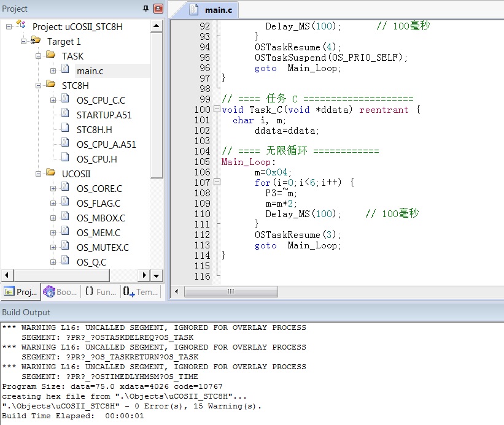
Task: Collapse the Project uCOSII_STC8H root node
Action: coord(9,26)
